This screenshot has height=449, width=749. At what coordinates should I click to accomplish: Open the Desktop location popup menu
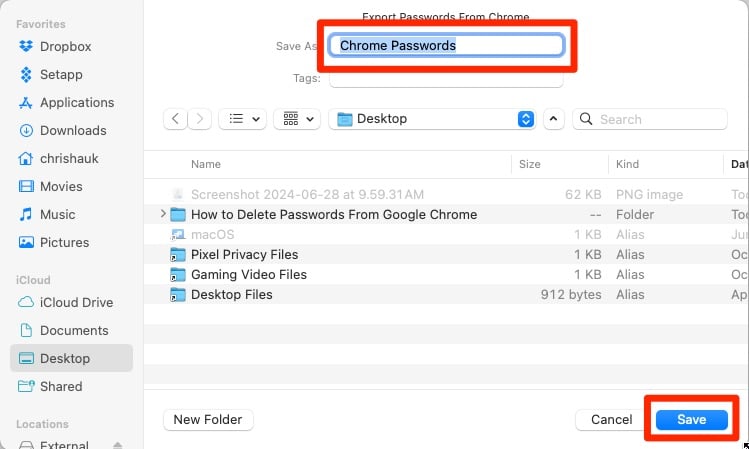(x=432, y=119)
